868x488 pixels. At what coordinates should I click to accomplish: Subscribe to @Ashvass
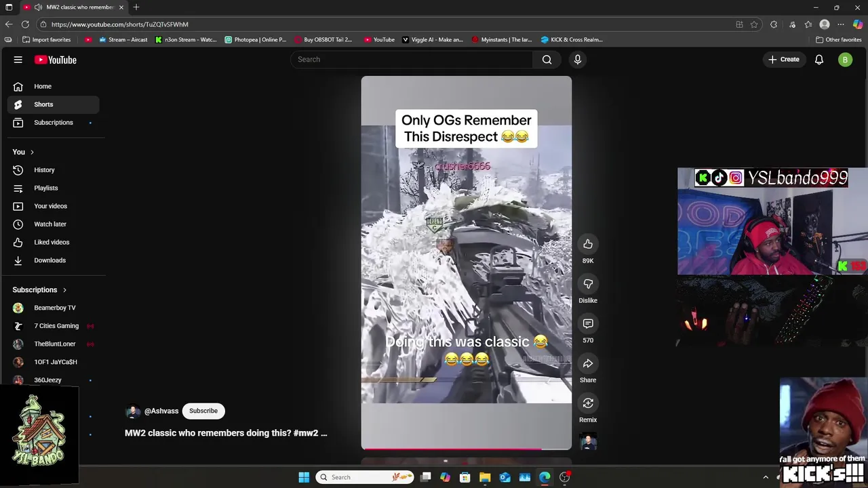click(203, 411)
